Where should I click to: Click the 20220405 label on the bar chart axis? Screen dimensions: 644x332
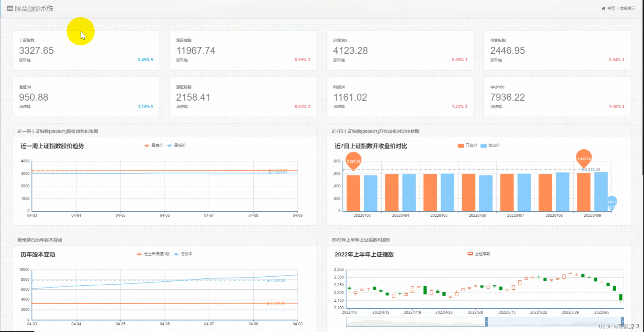point(439,215)
